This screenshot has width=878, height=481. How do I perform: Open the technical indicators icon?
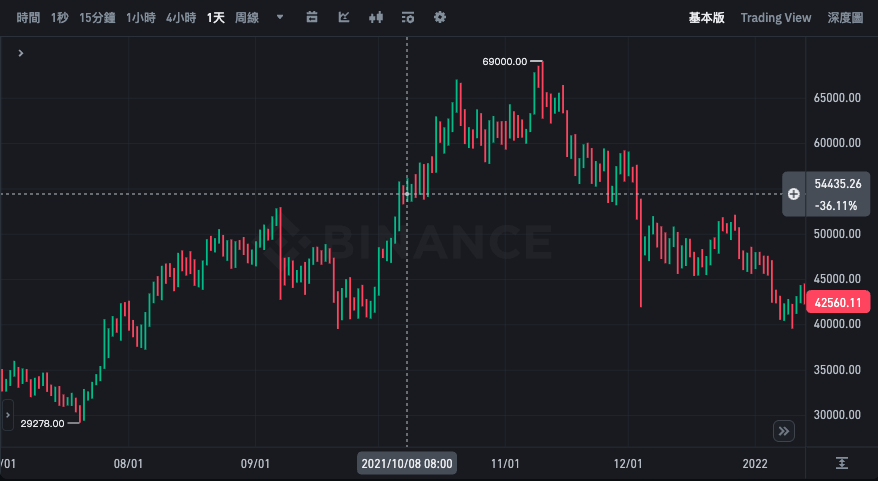pyautogui.click(x=344, y=18)
